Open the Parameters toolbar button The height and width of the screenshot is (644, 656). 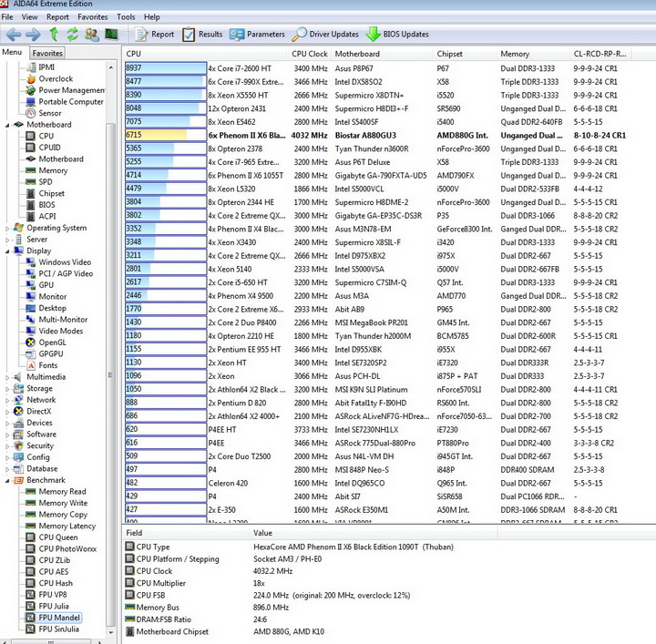pos(257,35)
